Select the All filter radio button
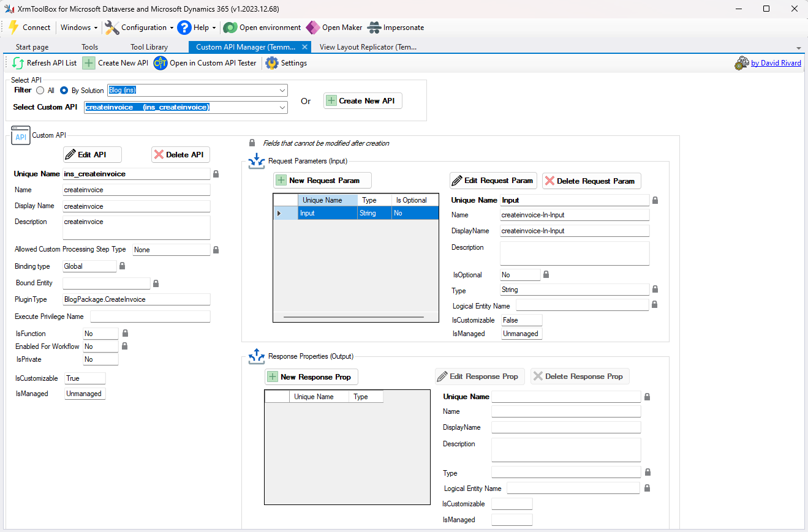The image size is (808, 532). [x=40, y=91]
